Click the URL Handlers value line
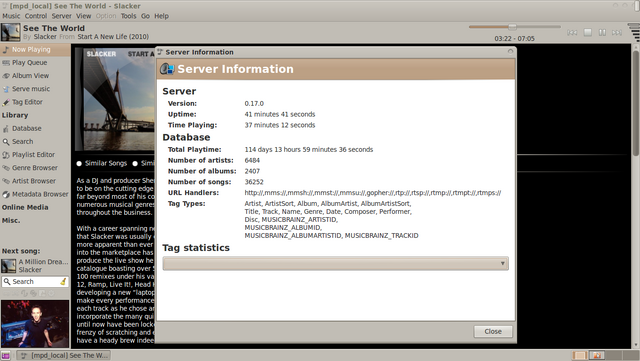 [x=373, y=193]
